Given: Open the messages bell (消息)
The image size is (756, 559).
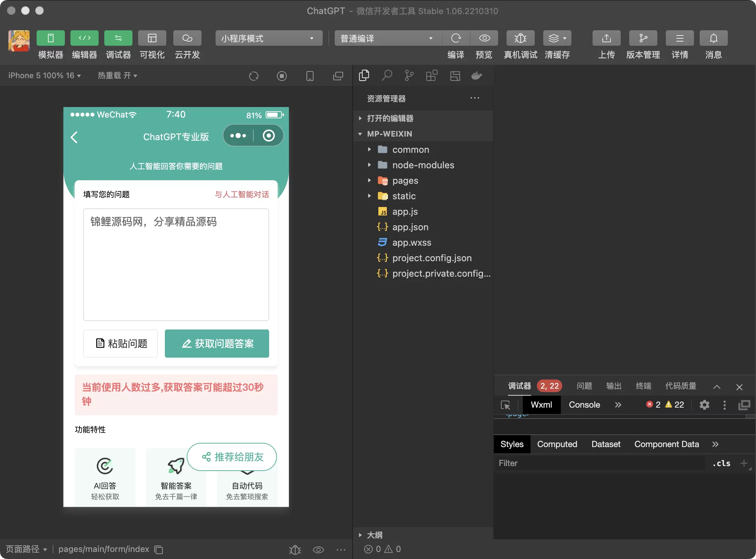Looking at the screenshot, I should click(713, 38).
